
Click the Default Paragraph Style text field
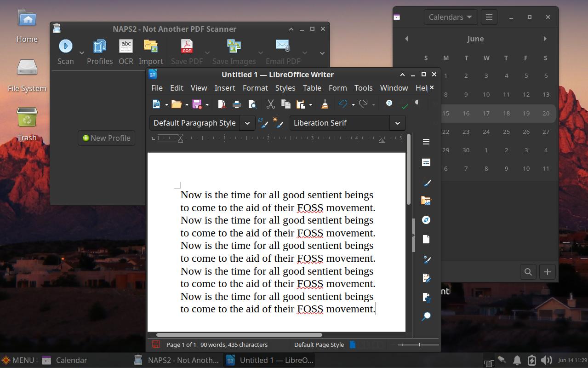click(194, 123)
